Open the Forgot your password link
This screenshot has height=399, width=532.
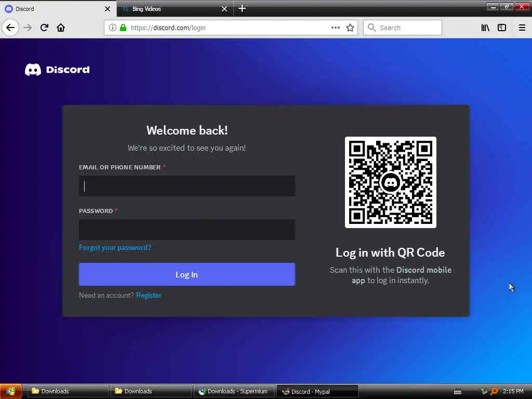point(115,247)
